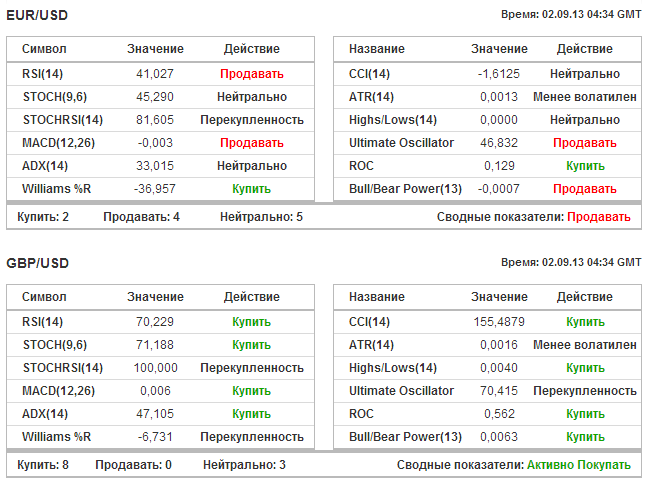Click ADX(14) value 47,105 for GBP/USD
The height and width of the screenshot is (482, 648).
click(155, 414)
